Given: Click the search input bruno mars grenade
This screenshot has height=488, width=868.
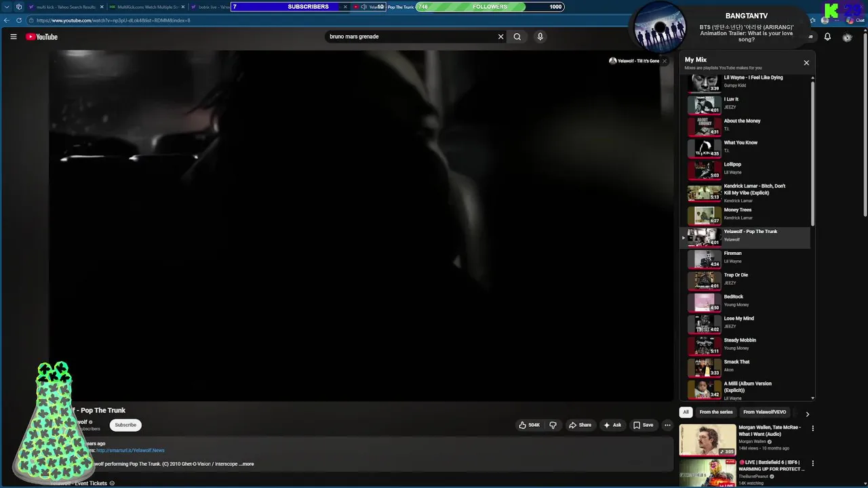Looking at the screenshot, I should tap(410, 37).
